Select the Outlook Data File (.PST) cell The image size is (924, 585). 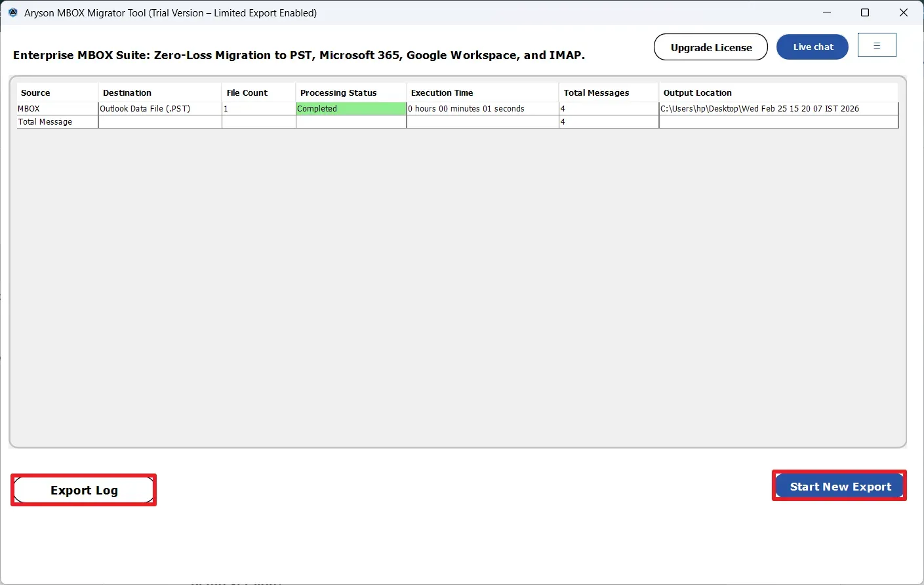coord(160,109)
